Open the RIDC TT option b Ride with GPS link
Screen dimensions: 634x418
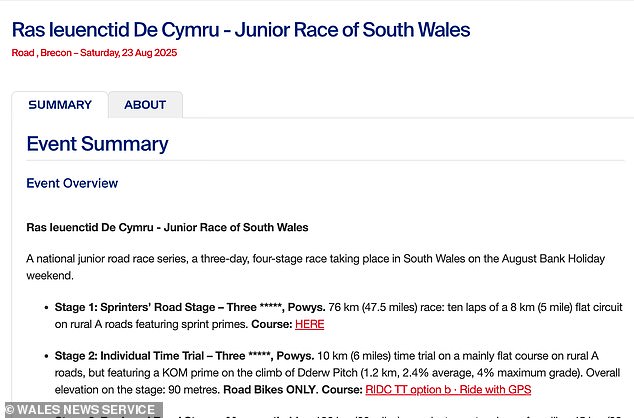click(x=448, y=389)
